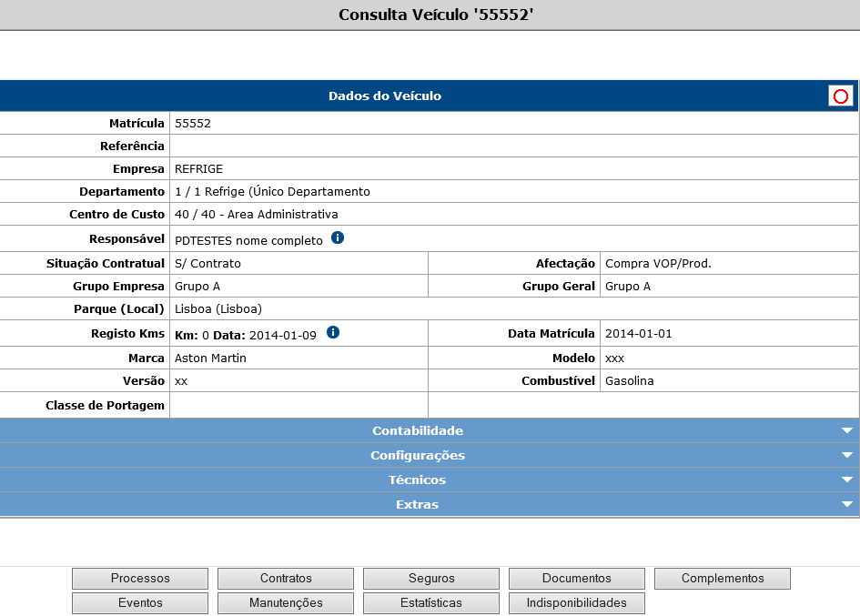Viewport: 860px width, 616px height.
Task: Expand the Técnicos section arrow
Action: pyautogui.click(x=847, y=480)
